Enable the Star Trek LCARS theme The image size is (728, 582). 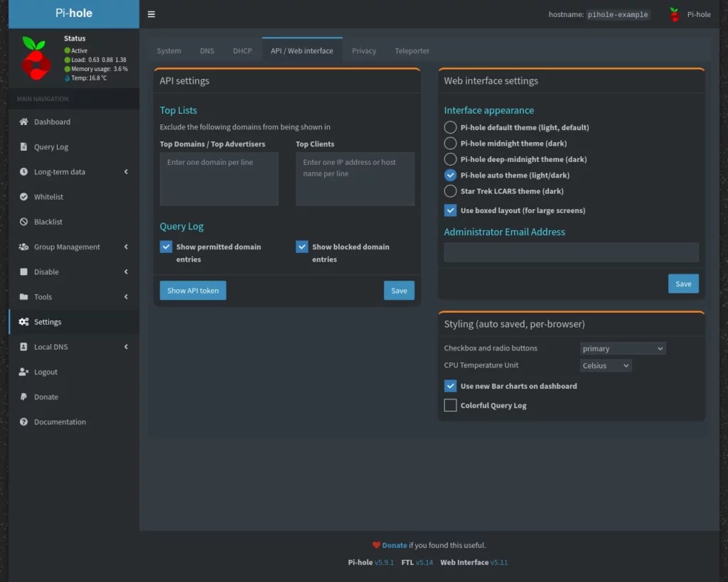coord(449,190)
